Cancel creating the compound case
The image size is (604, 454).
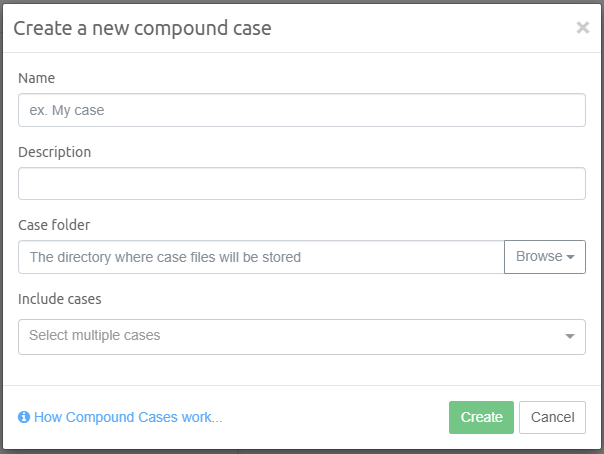click(552, 417)
